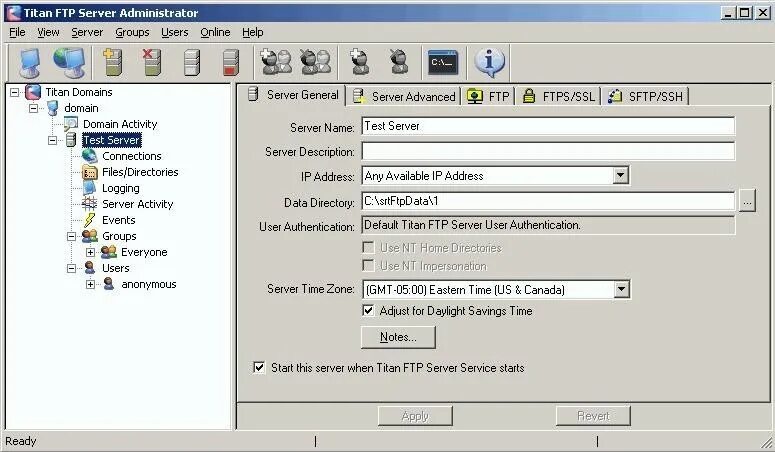Viewport: 775px width, 452px height.
Task: Toggle Start this server when service starts
Action: pyautogui.click(x=259, y=367)
